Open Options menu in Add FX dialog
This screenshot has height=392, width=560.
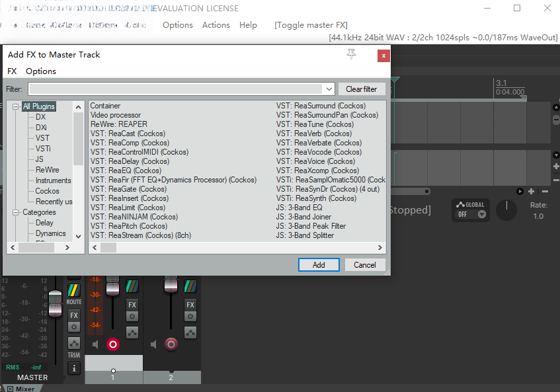[41, 71]
